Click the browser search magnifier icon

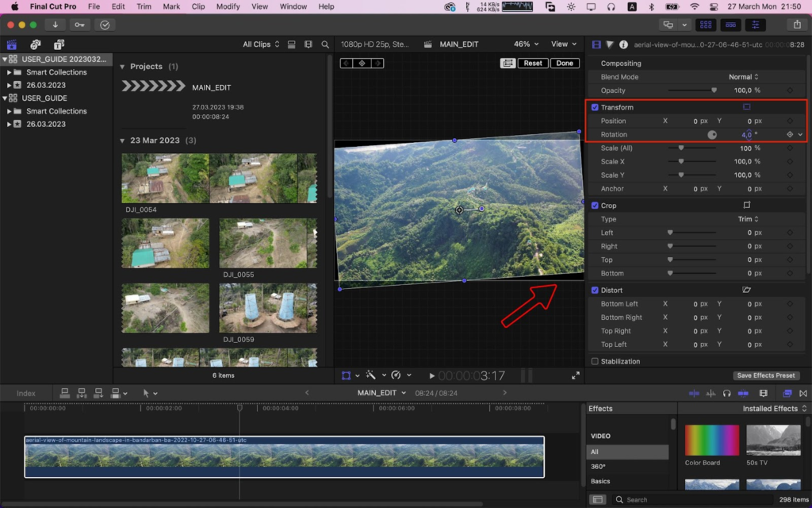(x=325, y=44)
